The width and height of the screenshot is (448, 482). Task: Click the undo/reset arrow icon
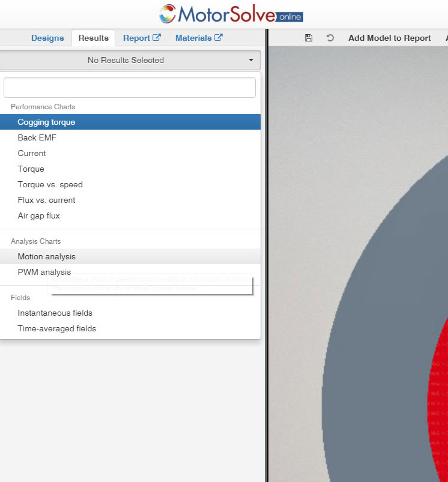(x=330, y=38)
